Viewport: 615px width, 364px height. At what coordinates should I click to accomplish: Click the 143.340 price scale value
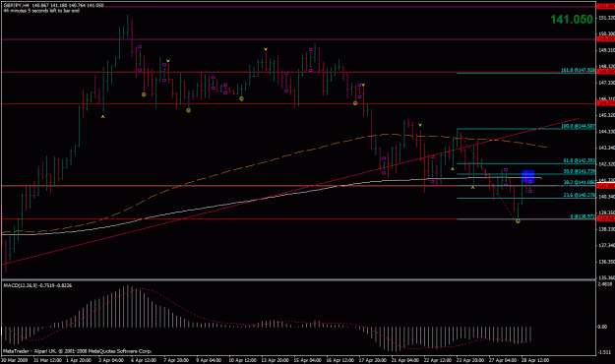point(606,148)
